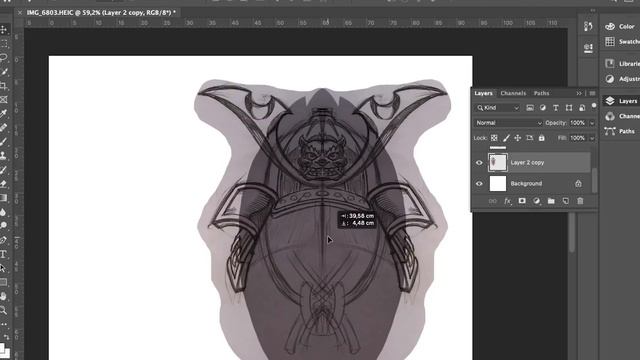Lock transparent pixels

click(494, 138)
